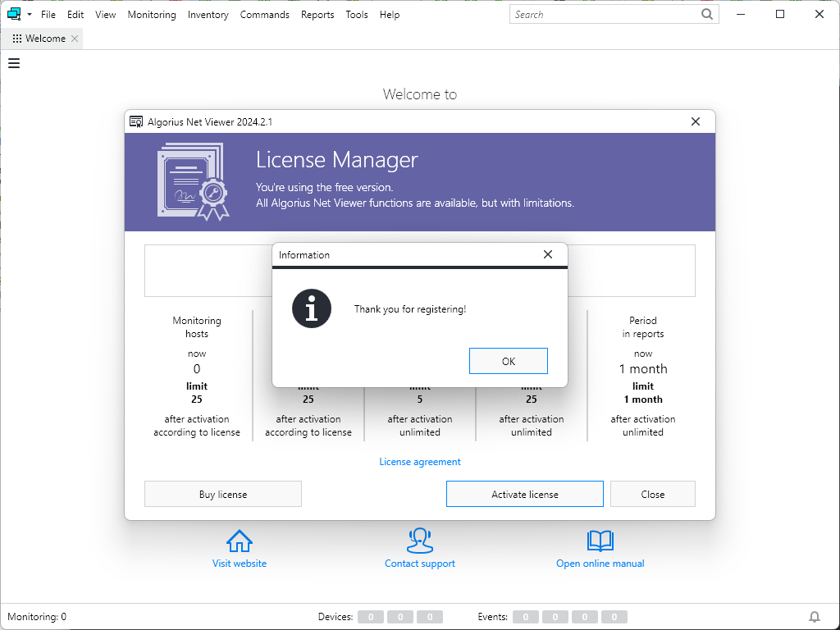Open the Contact support link
The width and height of the screenshot is (840, 630).
(x=420, y=564)
